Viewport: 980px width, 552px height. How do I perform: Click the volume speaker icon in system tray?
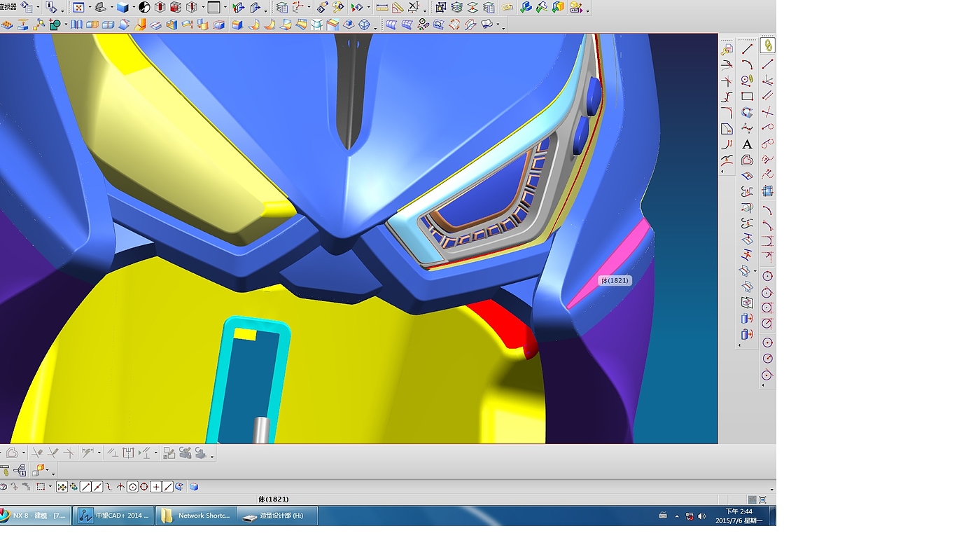pos(701,516)
